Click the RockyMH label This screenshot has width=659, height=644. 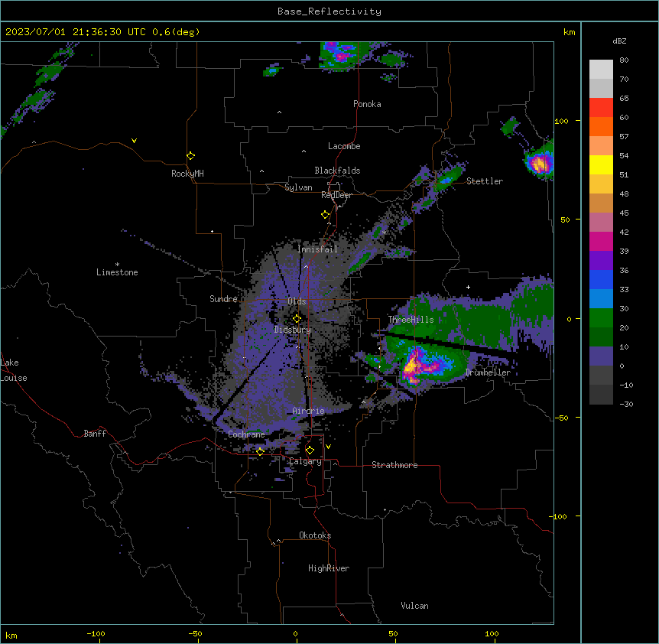187,173
